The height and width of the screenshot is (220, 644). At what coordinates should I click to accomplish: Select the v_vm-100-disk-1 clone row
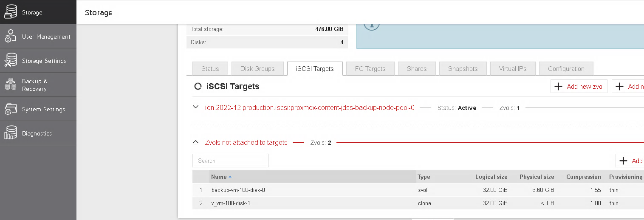click(x=418, y=203)
